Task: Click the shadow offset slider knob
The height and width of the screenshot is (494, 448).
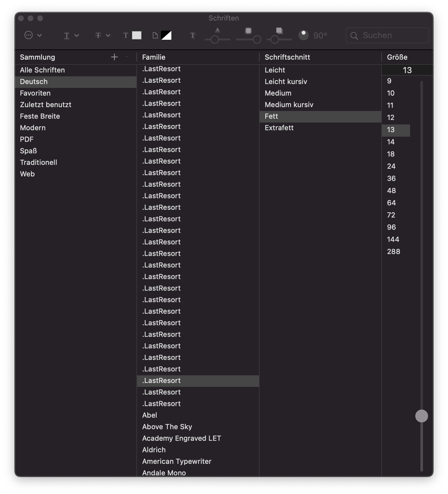Action: pyautogui.click(x=274, y=39)
